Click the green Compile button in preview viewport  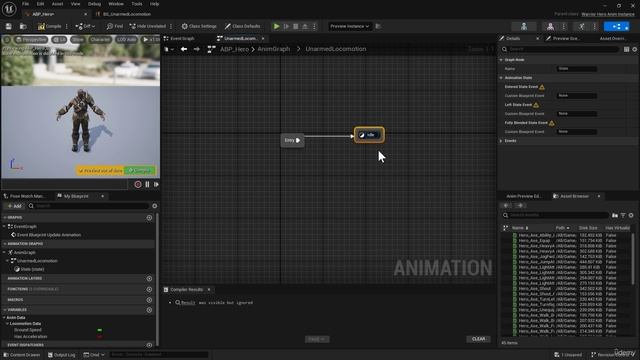pyautogui.click(x=140, y=170)
